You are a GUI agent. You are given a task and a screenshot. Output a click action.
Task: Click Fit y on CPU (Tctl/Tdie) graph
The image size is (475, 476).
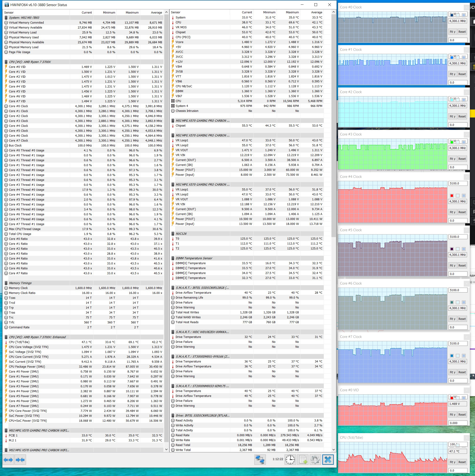point(452,462)
